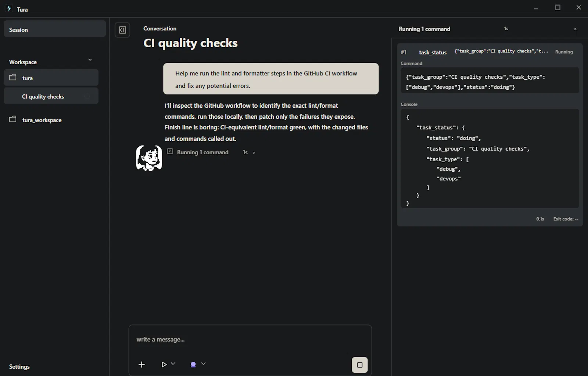
Task: Click the Tura lightning bolt logo
Action: tap(9, 8)
